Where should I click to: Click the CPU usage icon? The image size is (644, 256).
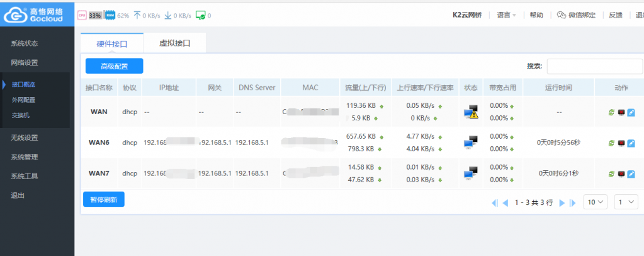pyautogui.click(x=82, y=15)
